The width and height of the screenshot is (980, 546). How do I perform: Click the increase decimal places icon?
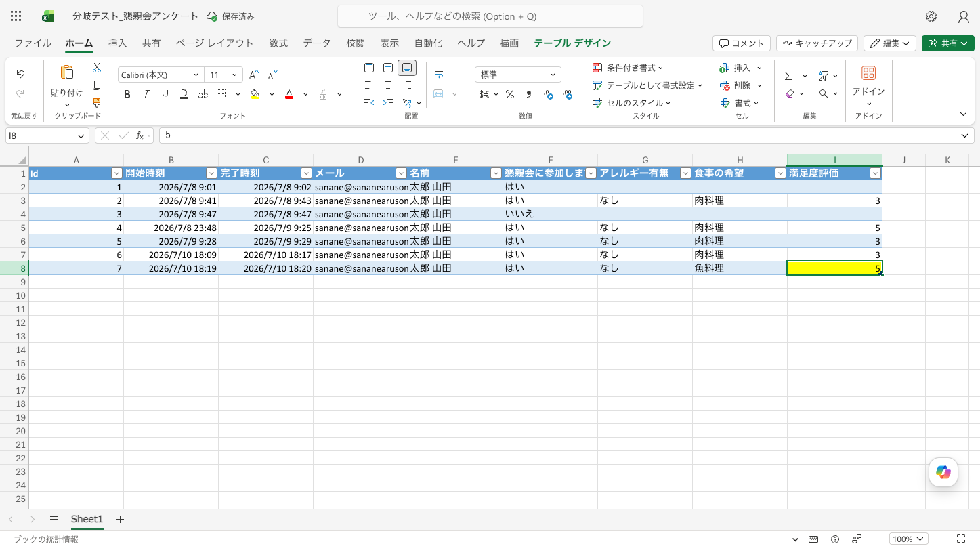point(549,95)
